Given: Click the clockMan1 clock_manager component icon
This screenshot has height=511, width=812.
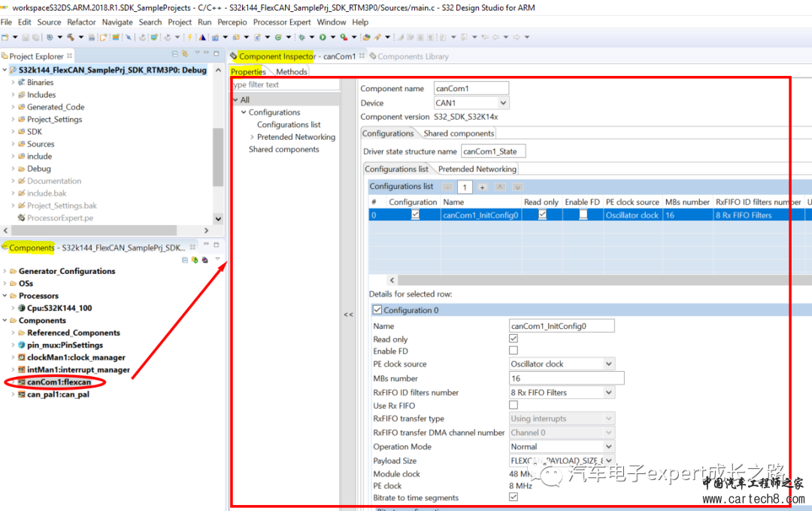Looking at the screenshot, I should coord(22,357).
